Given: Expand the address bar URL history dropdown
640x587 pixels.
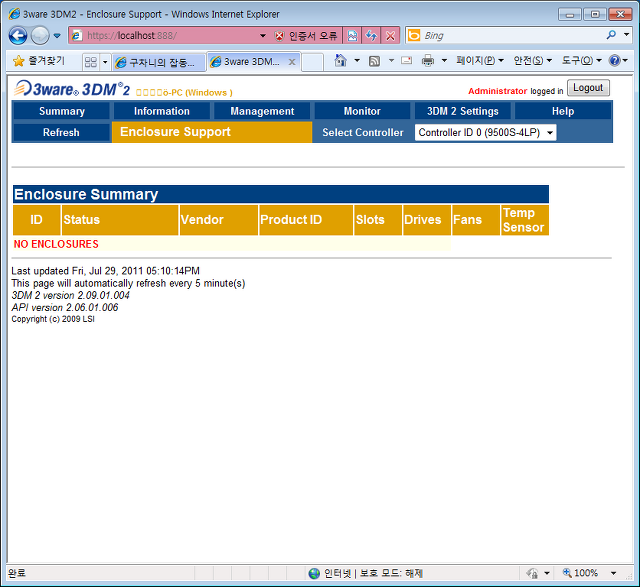Looking at the screenshot, I should [x=263, y=36].
